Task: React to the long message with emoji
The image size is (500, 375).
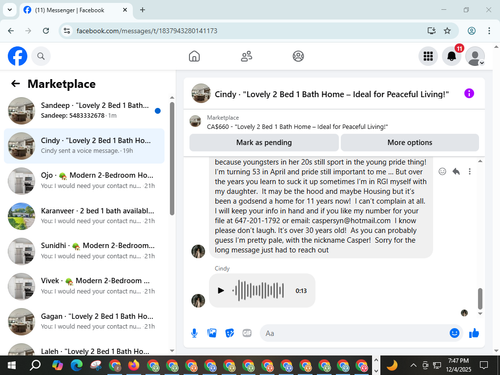Action: tap(442, 171)
